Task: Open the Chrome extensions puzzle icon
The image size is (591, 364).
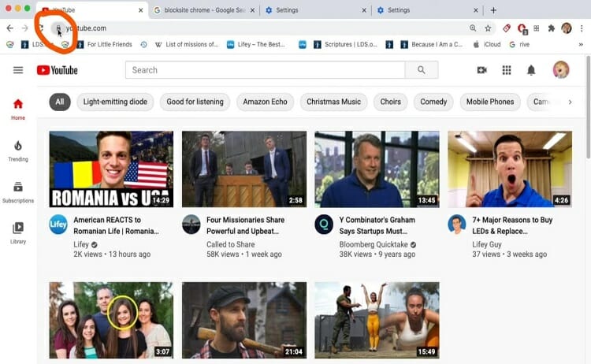Action: (552, 28)
